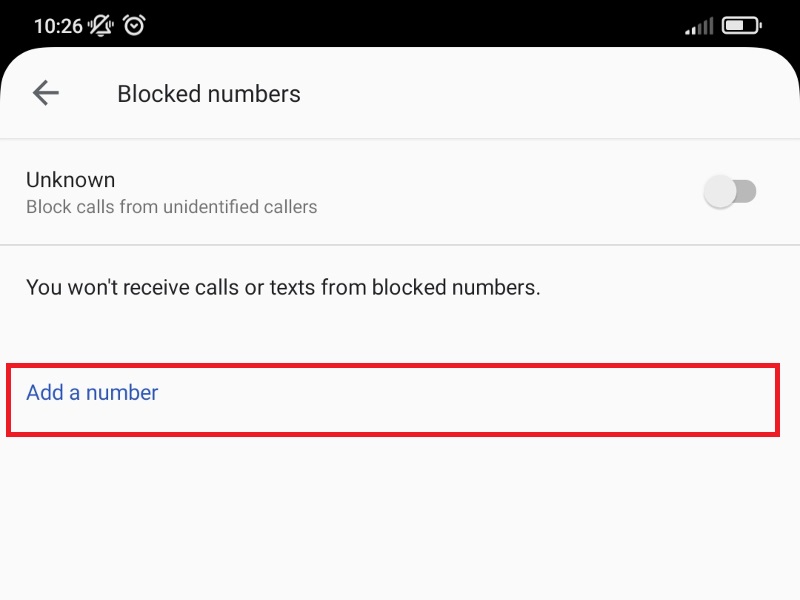This screenshot has height=600, width=800.
Task: Go back using the arrow icon
Action: [46, 93]
